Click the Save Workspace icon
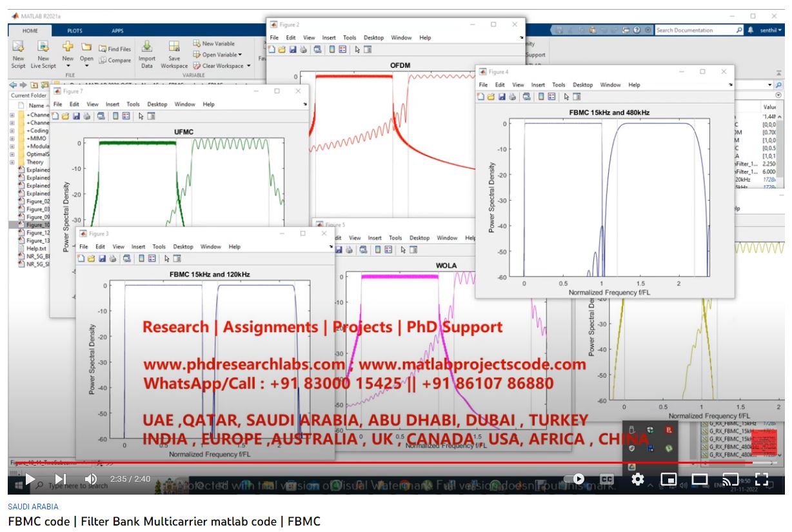 click(x=173, y=48)
